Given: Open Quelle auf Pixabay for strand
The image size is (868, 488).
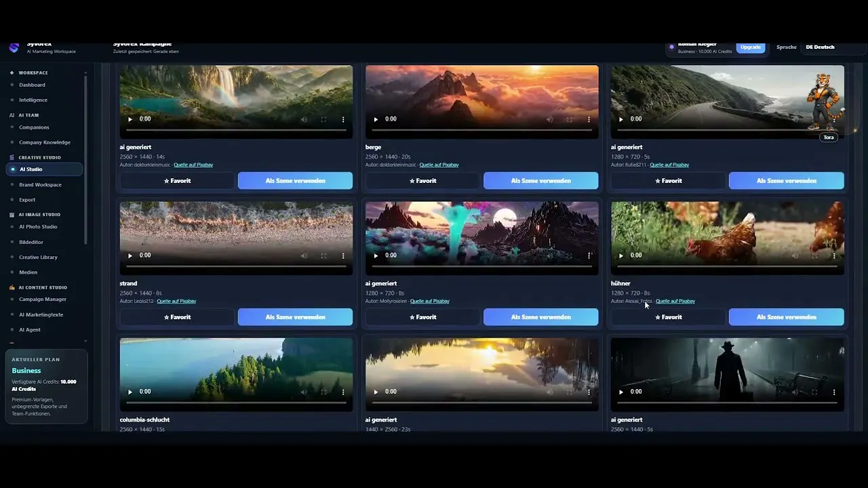Looking at the screenshot, I should point(176,301).
